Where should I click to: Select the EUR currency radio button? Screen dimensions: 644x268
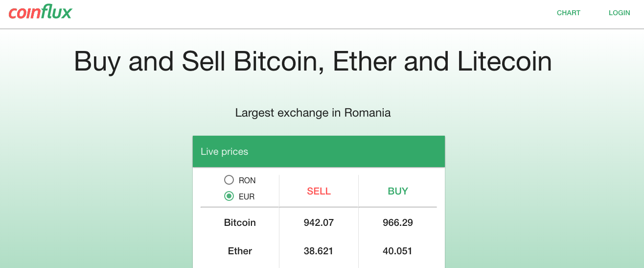click(229, 196)
